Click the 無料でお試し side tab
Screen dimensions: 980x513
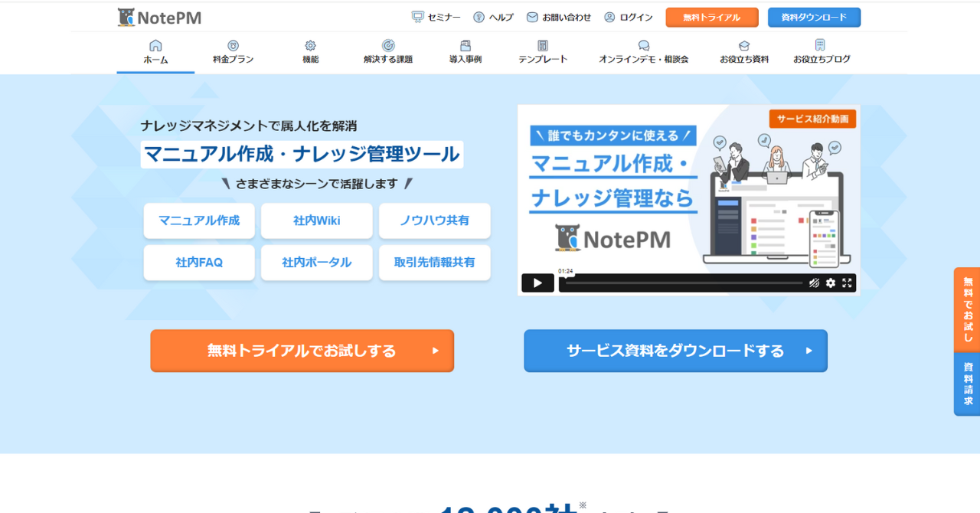(x=968, y=309)
